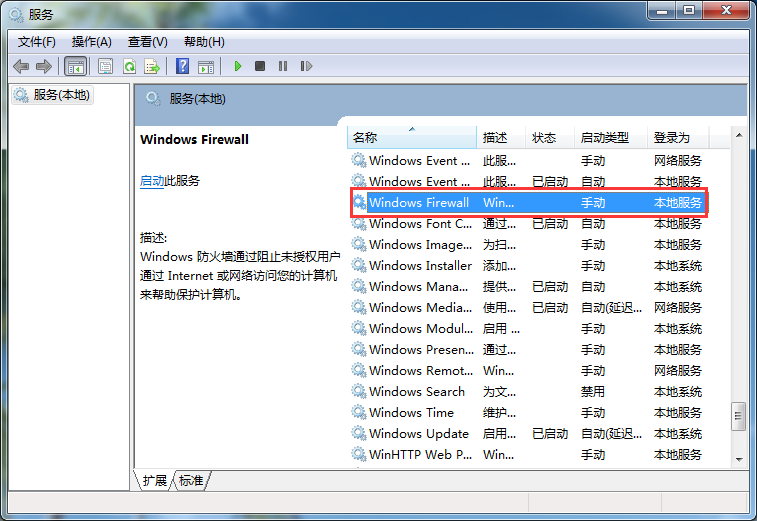Click the Export List toolbar icon

[x=152, y=66]
